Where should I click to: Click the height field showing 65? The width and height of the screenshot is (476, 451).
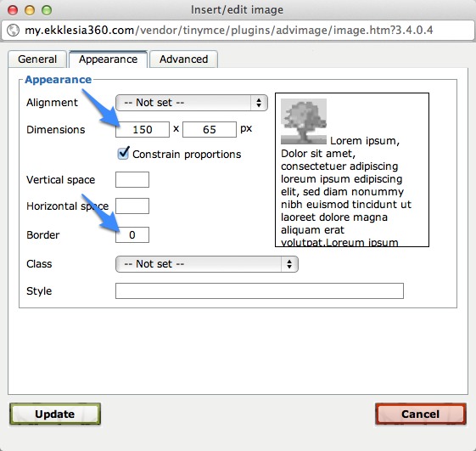click(x=210, y=129)
